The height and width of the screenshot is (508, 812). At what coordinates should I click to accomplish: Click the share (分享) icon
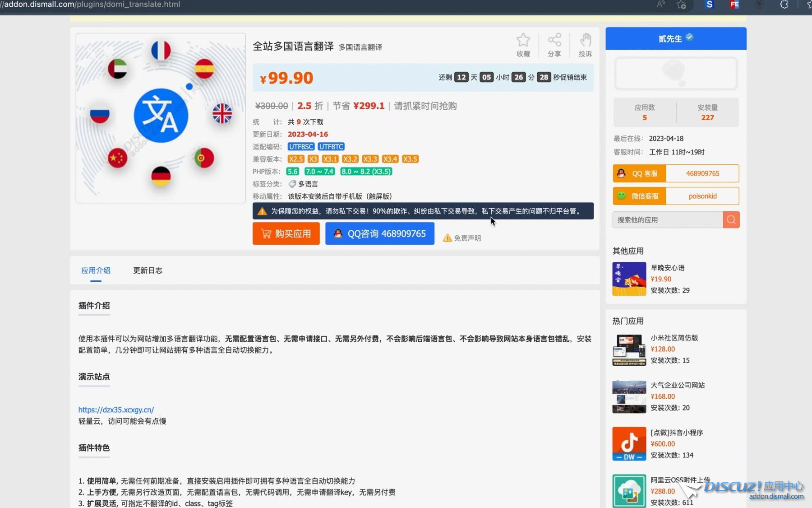click(554, 40)
